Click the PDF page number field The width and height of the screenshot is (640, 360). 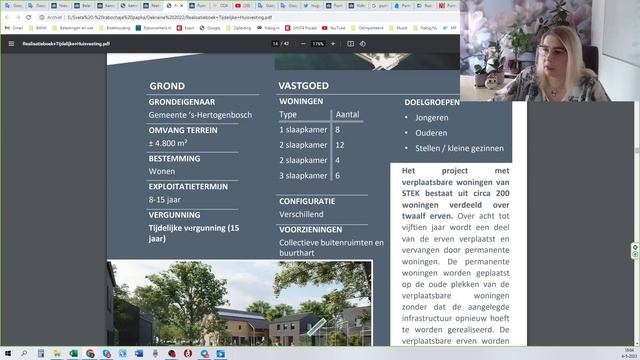tap(276, 44)
